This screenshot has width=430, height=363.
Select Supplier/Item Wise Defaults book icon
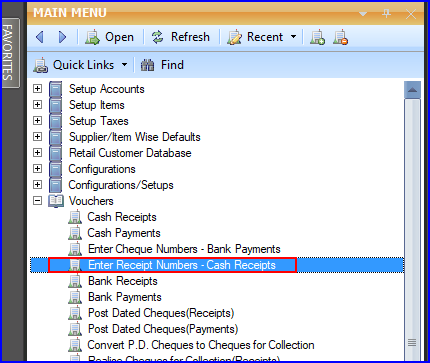click(x=55, y=137)
